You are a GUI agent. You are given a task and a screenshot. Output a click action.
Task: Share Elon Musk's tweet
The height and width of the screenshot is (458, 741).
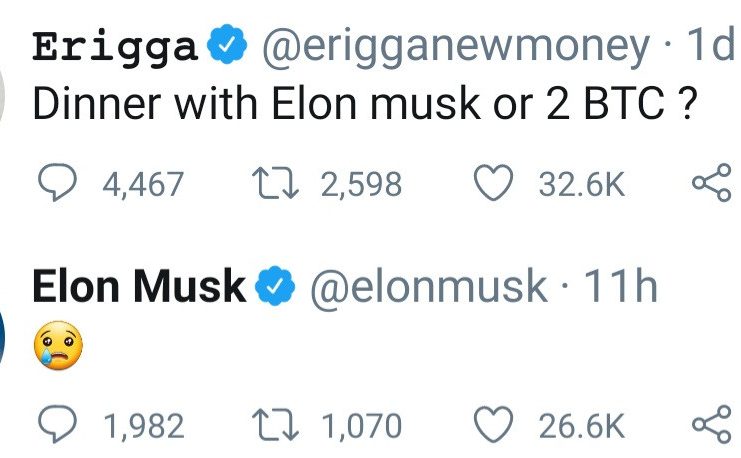tap(712, 426)
